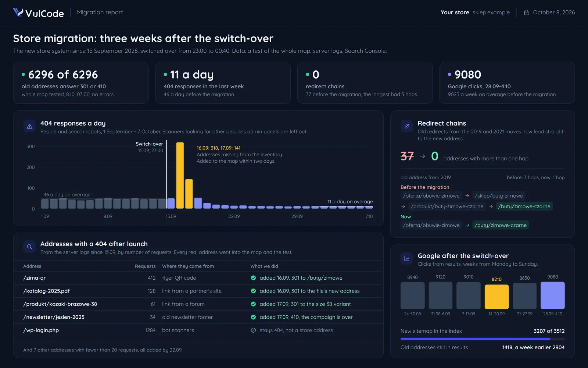The width and height of the screenshot is (588, 368).
Task: Select the tallest yellow bar in the 404 chart
Action: [180, 175]
